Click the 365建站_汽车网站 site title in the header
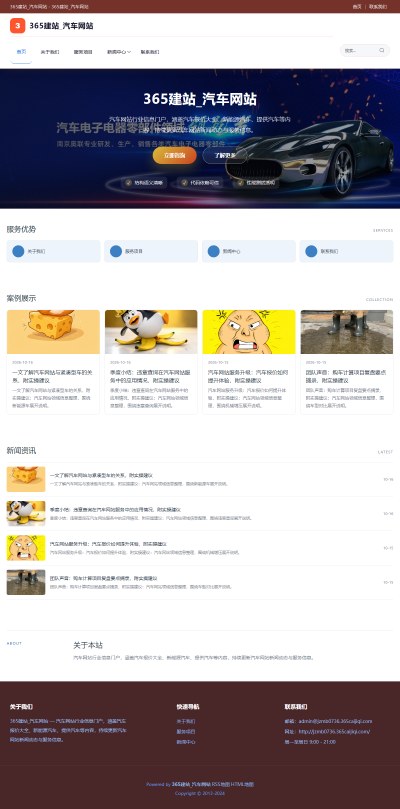 pyautogui.click(x=61, y=25)
